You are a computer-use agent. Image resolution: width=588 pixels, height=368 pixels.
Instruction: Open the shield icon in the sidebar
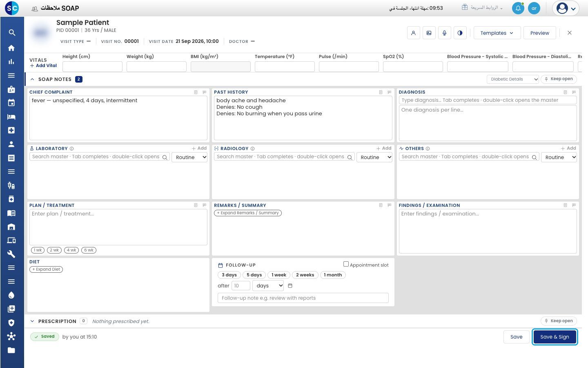11,323
